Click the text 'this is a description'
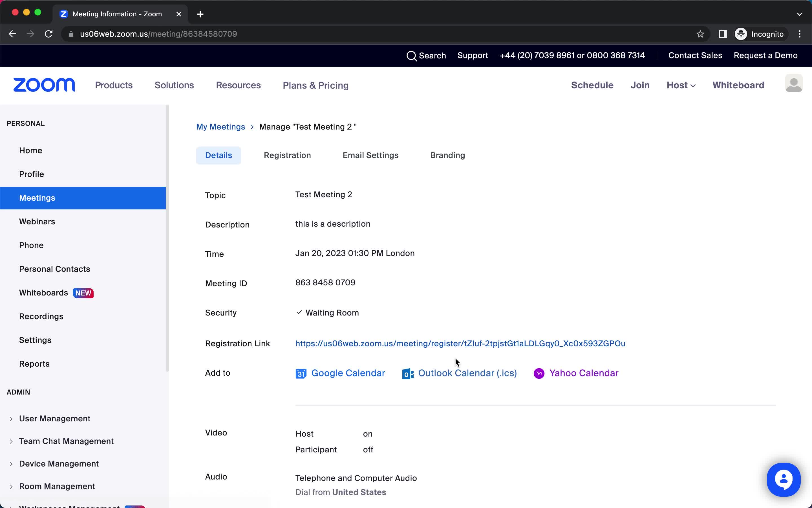The width and height of the screenshot is (812, 508). [x=332, y=224]
